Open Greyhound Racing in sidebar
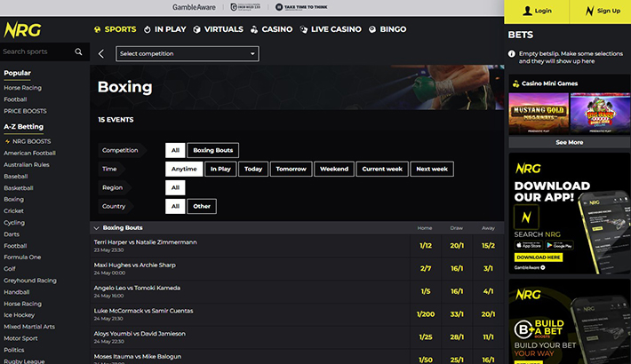The width and height of the screenshot is (631, 364). [x=30, y=281]
